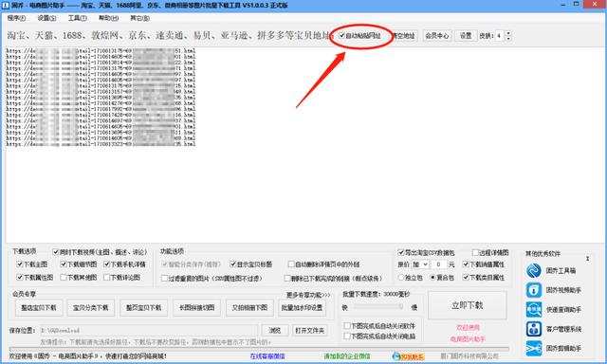Open the 快递查询助手 magnifier icon
The height and width of the screenshot is (364, 607).
click(533, 309)
